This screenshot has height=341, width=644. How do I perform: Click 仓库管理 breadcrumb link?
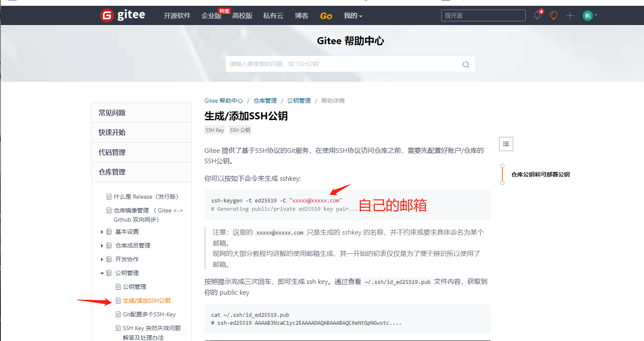(265, 101)
